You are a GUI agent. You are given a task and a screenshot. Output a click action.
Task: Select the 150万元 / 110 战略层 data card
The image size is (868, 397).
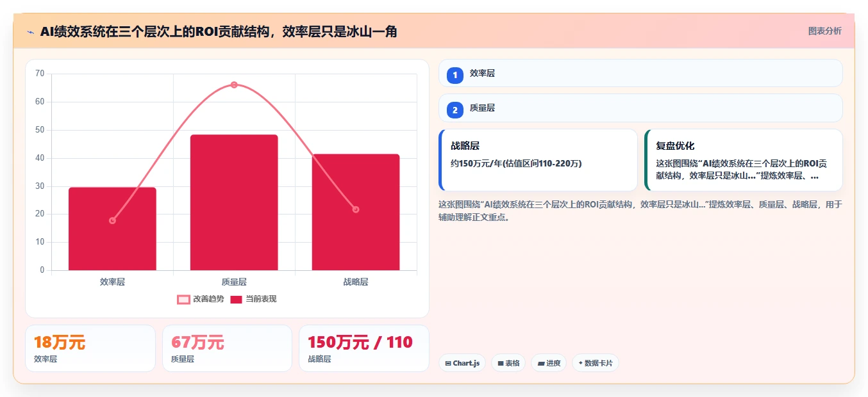point(364,348)
